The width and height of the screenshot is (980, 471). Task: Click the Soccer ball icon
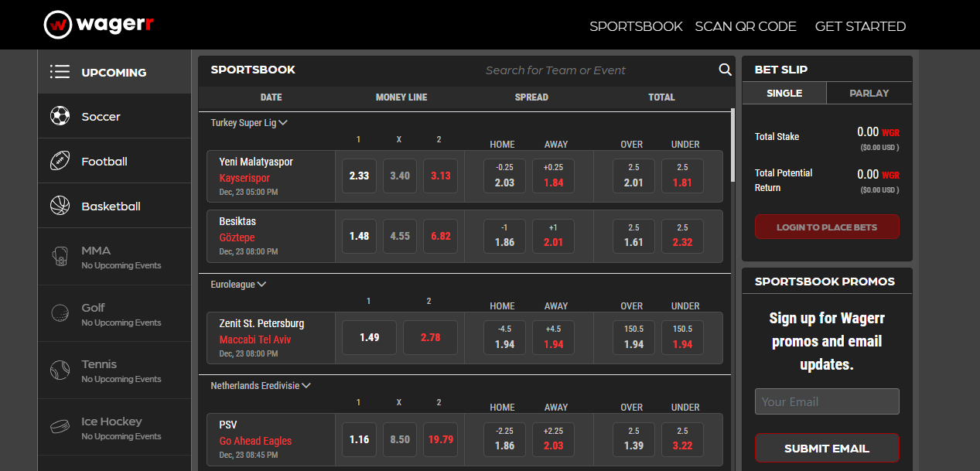pos(60,117)
